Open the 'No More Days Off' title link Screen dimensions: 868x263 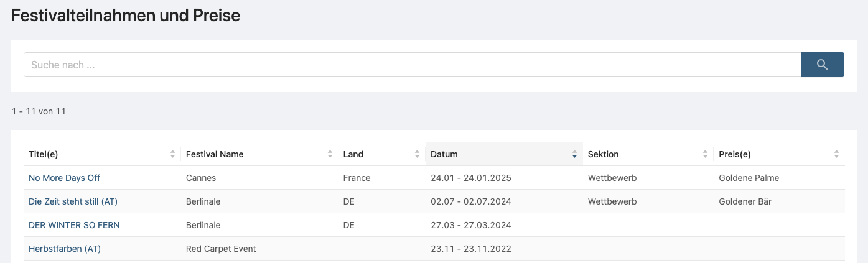point(64,178)
